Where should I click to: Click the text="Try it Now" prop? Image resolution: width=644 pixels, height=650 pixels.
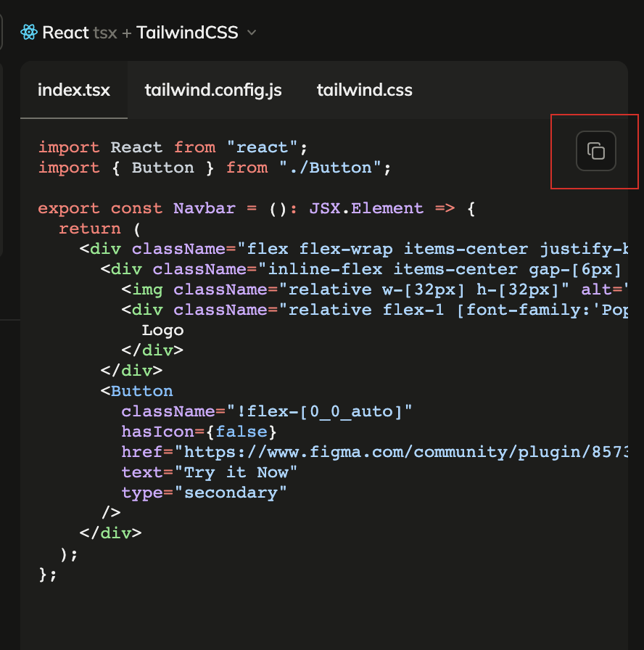coord(210,472)
